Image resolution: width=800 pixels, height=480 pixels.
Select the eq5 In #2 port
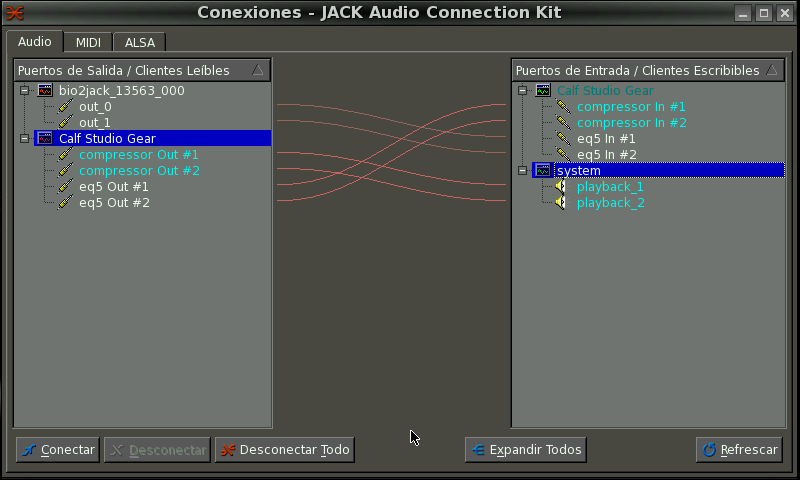pos(607,155)
